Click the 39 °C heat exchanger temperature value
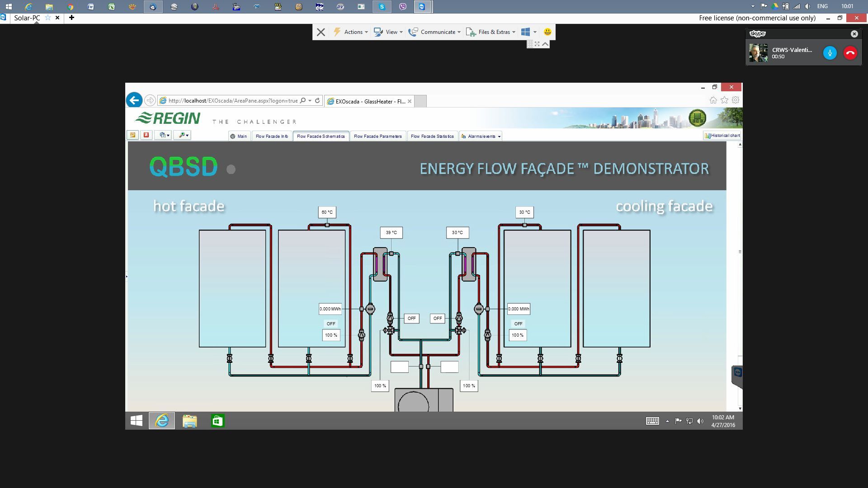 (391, 233)
